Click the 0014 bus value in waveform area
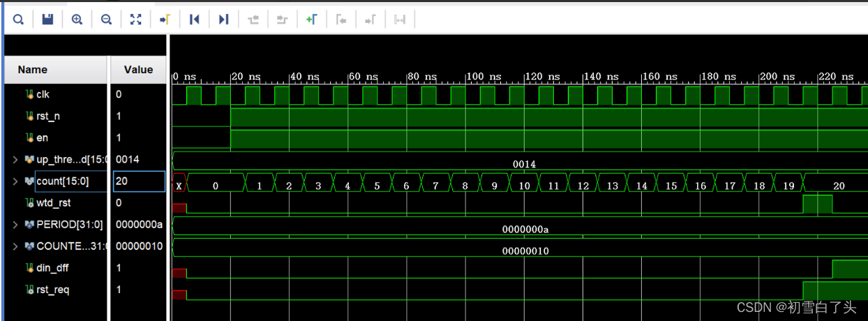 [x=524, y=164]
